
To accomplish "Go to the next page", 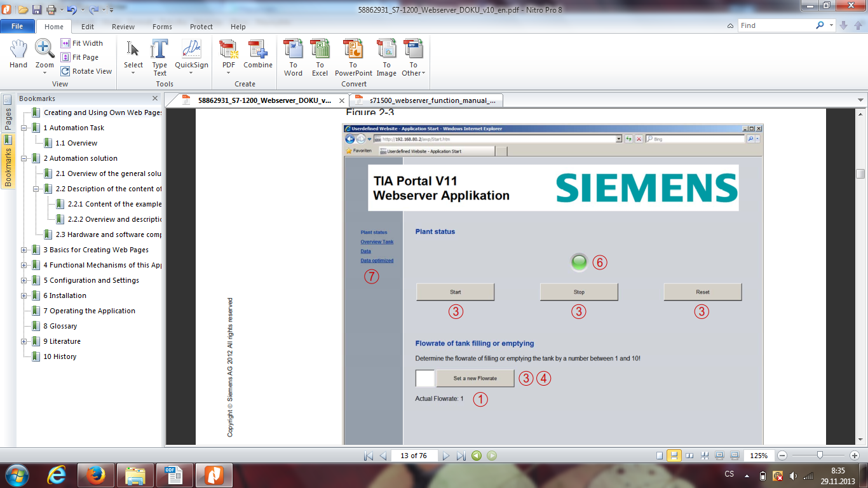I will click(446, 456).
